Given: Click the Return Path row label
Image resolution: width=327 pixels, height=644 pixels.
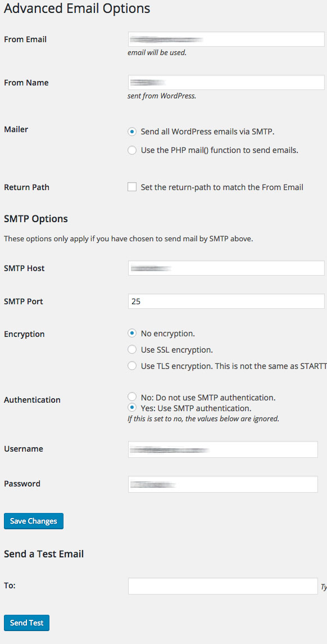Looking at the screenshot, I should pyautogui.click(x=26, y=187).
